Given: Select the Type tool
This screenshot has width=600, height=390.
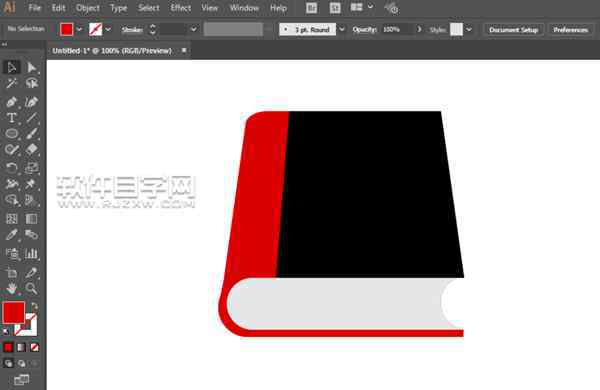Looking at the screenshot, I should (x=11, y=118).
